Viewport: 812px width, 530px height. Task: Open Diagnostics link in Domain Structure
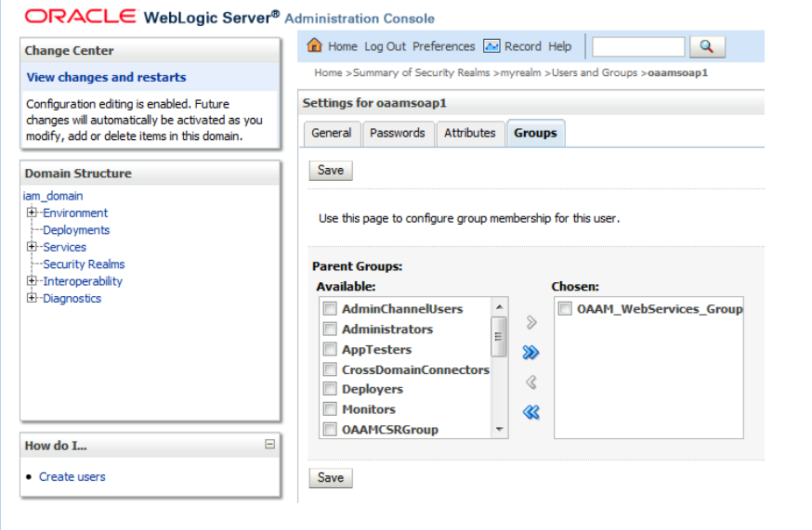tap(72, 298)
